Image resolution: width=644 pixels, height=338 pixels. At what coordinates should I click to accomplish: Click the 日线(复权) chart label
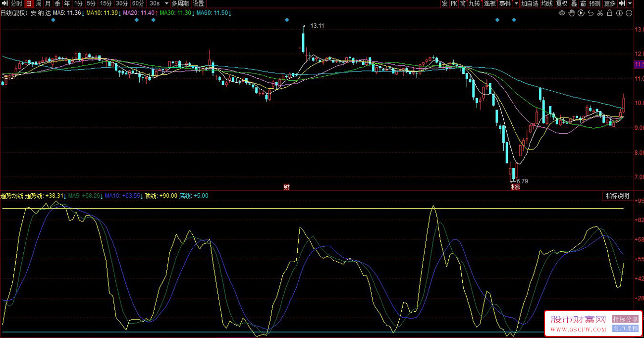click(14, 13)
